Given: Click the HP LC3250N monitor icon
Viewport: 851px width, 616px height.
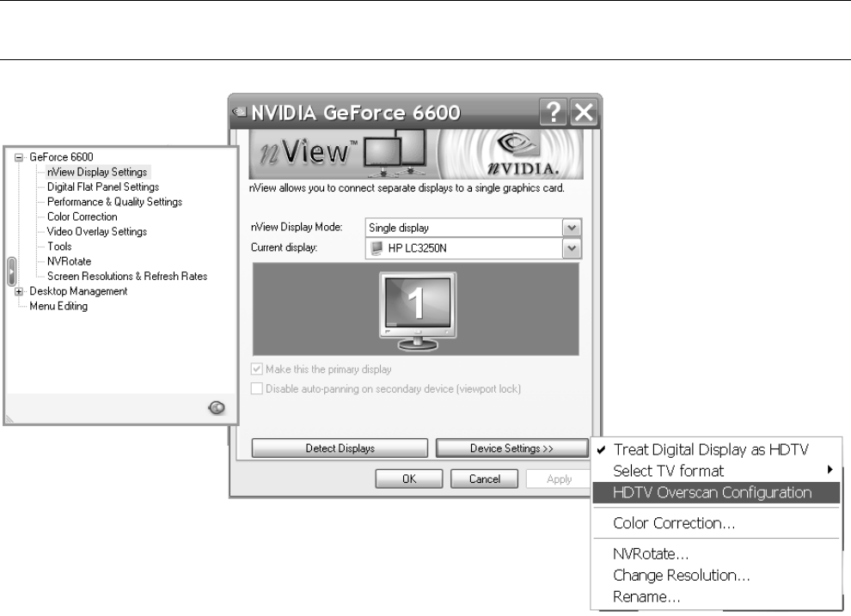Looking at the screenshot, I should (377, 248).
